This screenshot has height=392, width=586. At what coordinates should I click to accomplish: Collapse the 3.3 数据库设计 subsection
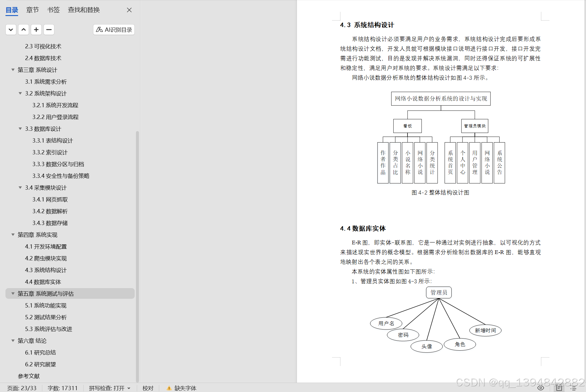(20, 128)
